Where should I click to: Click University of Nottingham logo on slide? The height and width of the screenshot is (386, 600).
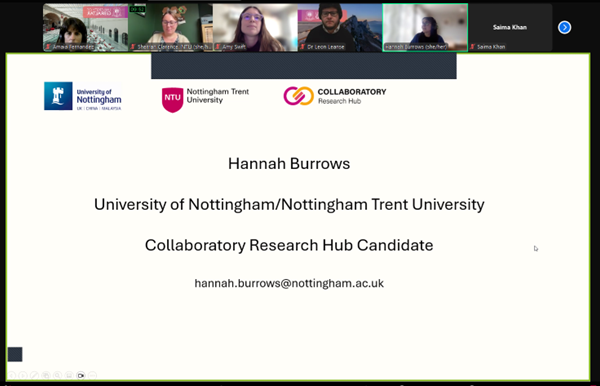83,96
